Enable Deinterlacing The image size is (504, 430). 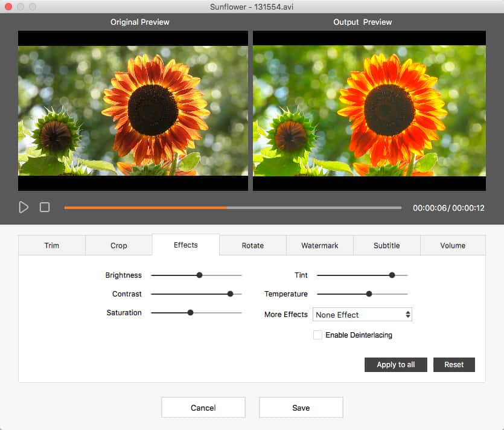pos(317,335)
